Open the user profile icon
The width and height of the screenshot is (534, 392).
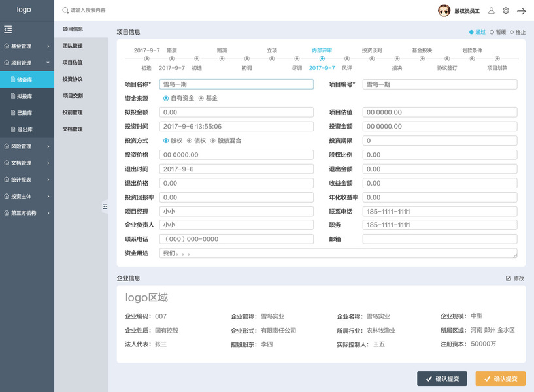pyautogui.click(x=491, y=11)
